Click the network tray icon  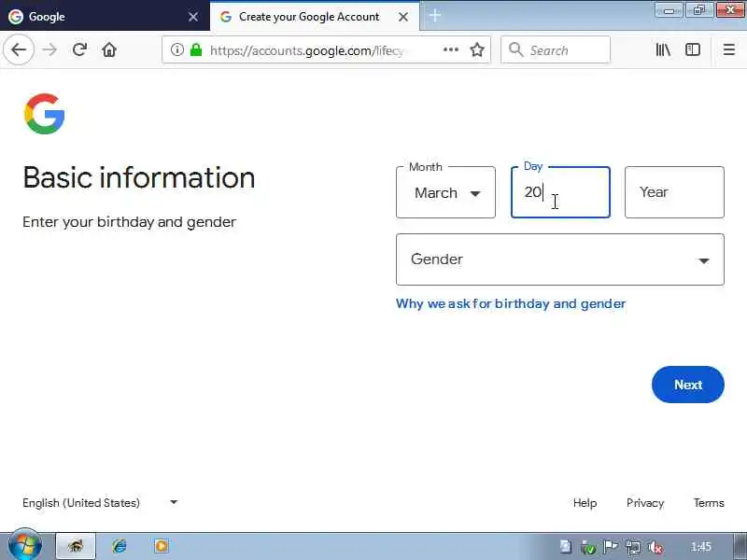point(633,548)
